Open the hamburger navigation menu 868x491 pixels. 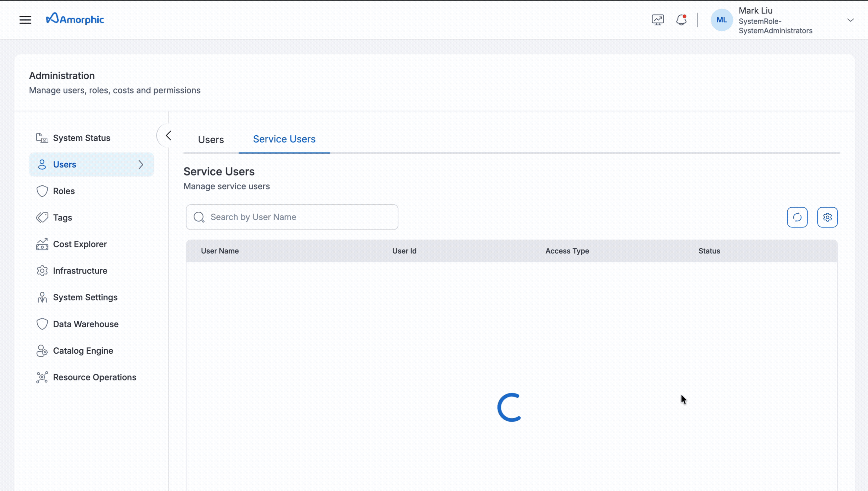pyautogui.click(x=25, y=20)
